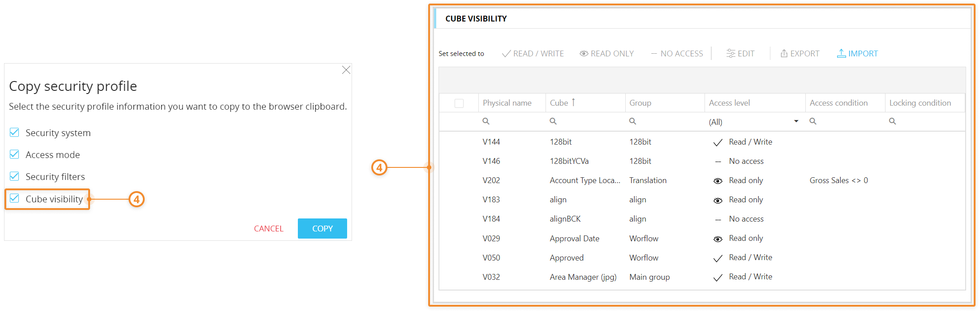This screenshot has width=980, height=312.
Task: Disable the Cube visibility checkbox
Action: (x=14, y=198)
